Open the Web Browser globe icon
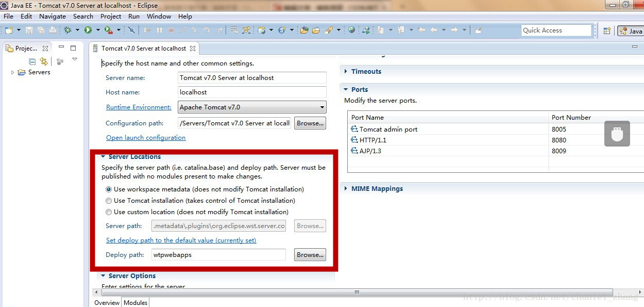644x307 pixels. 351,30
